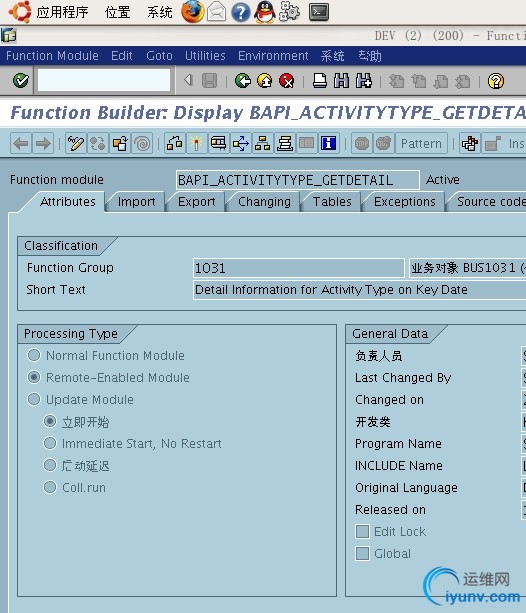Image resolution: width=526 pixels, height=613 pixels.
Task: Click the Other Object icon
Action: (x=120, y=143)
